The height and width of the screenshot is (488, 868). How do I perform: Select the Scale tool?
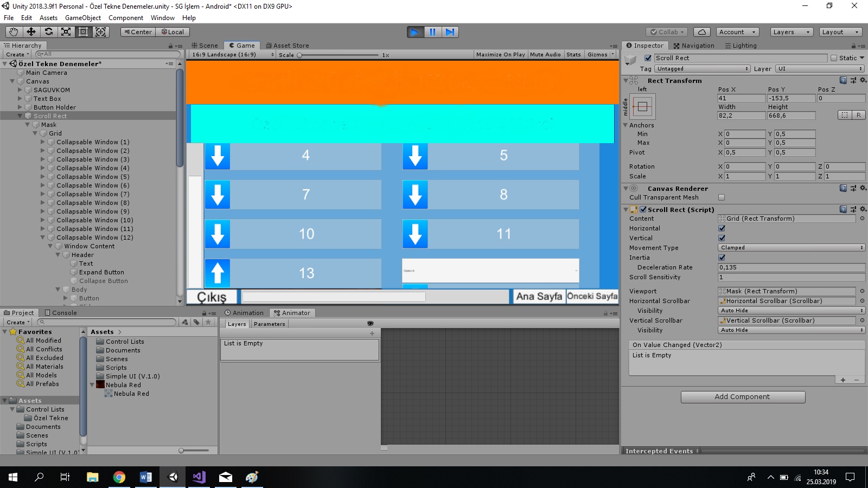coord(66,32)
